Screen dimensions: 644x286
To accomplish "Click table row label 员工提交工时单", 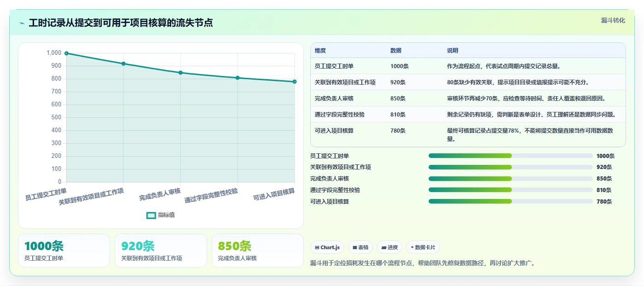I will pyautogui.click(x=334, y=66).
